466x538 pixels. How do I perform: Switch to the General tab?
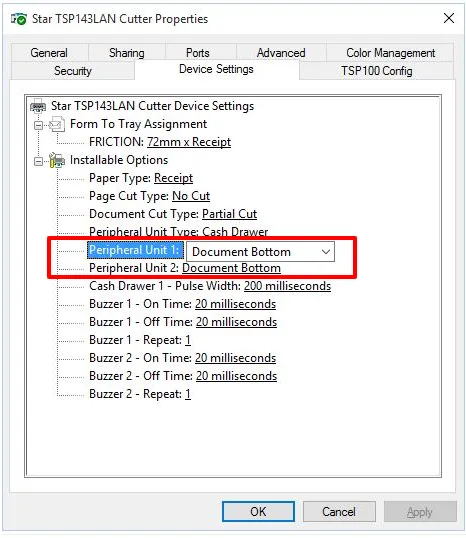(49, 53)
